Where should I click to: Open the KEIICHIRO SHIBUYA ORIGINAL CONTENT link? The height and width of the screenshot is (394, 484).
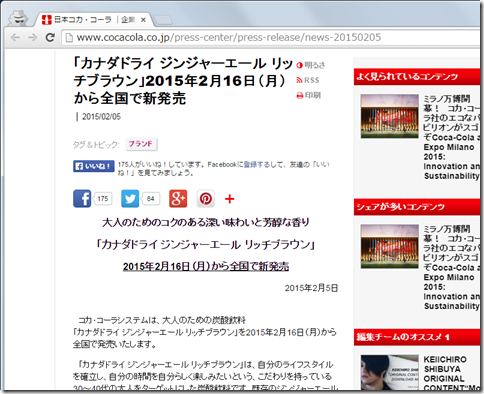452,373
